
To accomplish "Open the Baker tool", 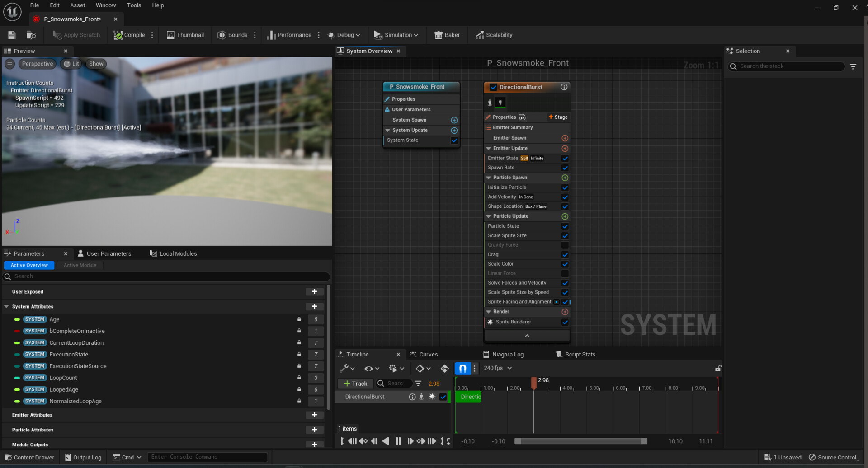I will coord(447,35).
